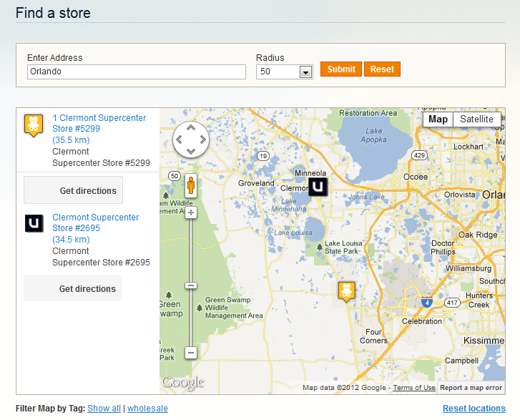Click the Lake Louisa State Park tree icon
Image resolution: width=520 pixels, height=420 pixels.
point(319,247)
